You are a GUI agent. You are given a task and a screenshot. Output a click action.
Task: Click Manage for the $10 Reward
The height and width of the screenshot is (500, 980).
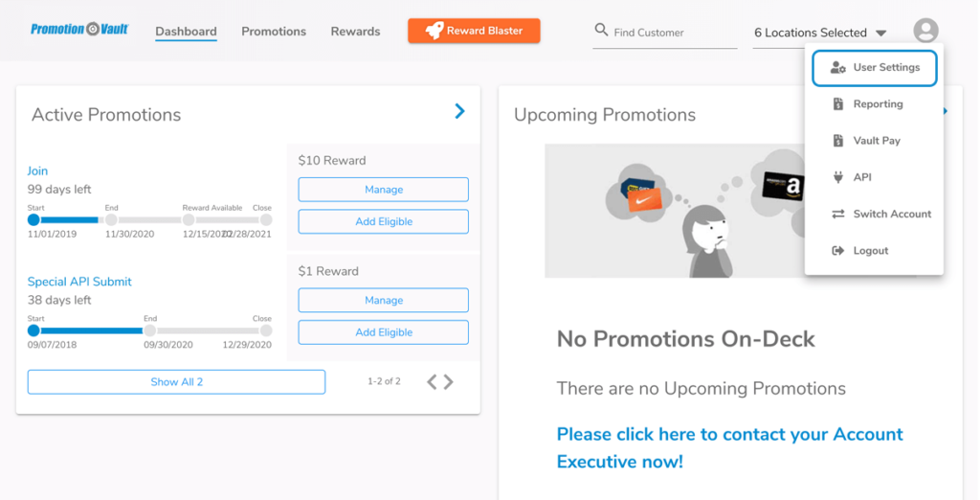(x=383, y=190)
